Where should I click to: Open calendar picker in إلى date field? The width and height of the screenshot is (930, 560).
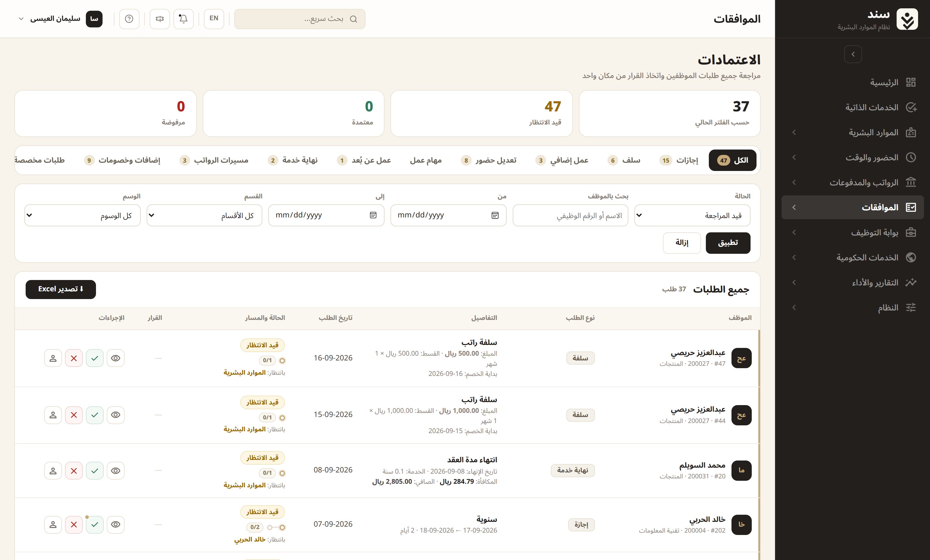click(x=373, y=215)
